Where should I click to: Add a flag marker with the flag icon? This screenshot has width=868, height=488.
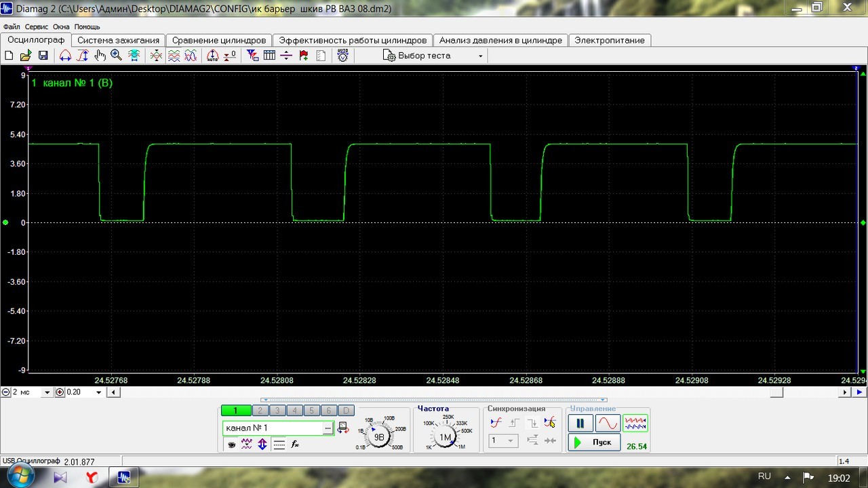[x=303, y=56]
